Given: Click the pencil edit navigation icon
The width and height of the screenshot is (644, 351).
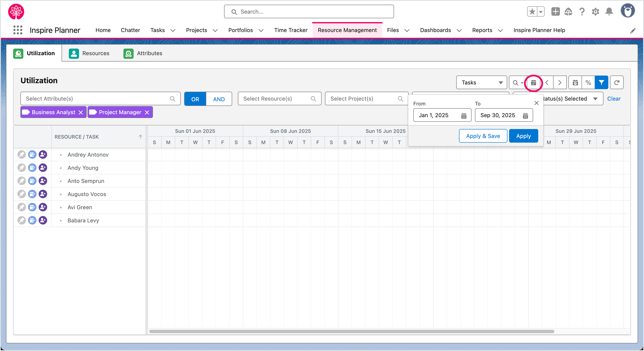Looking at the screenshot, I should (x=633, y=31).
